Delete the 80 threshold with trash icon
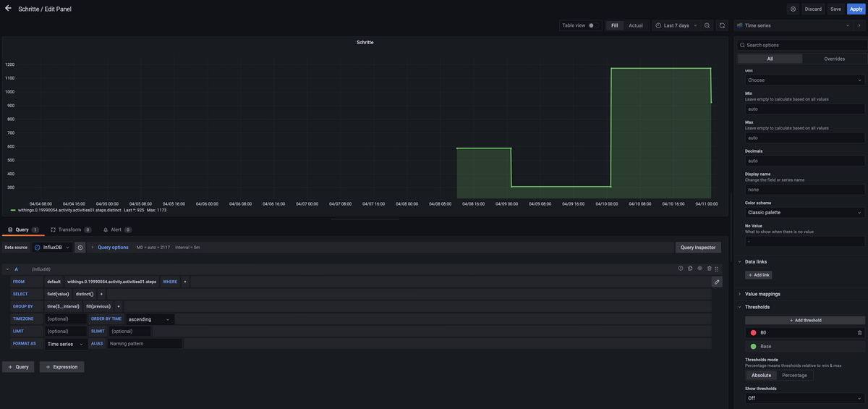This screenshot has width=868, height=409. pos(859,332)
